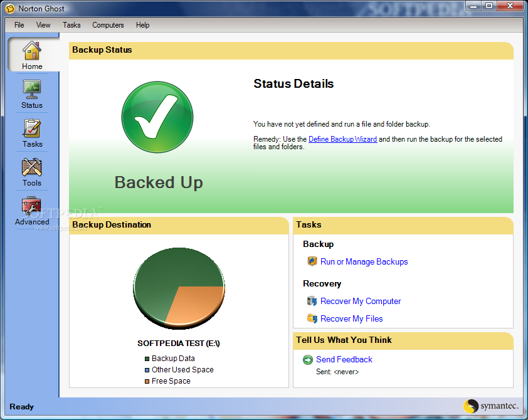Click the Ready status bar text

21,407
